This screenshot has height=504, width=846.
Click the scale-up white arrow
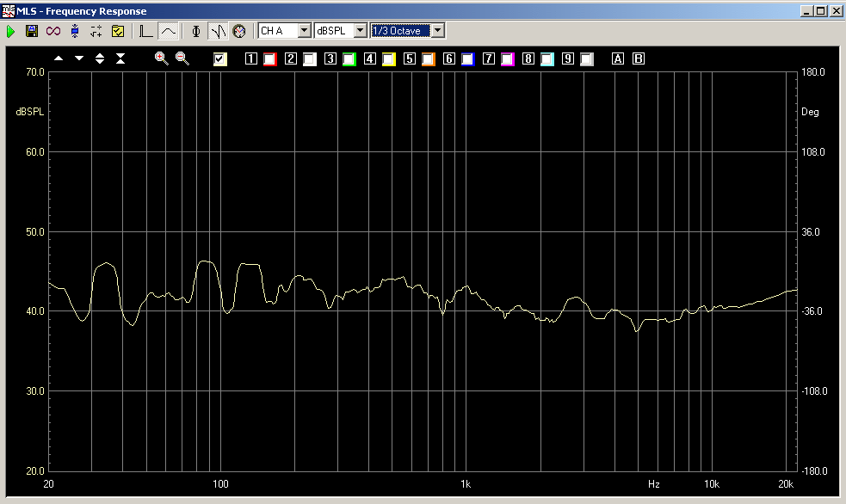[59, 58]
